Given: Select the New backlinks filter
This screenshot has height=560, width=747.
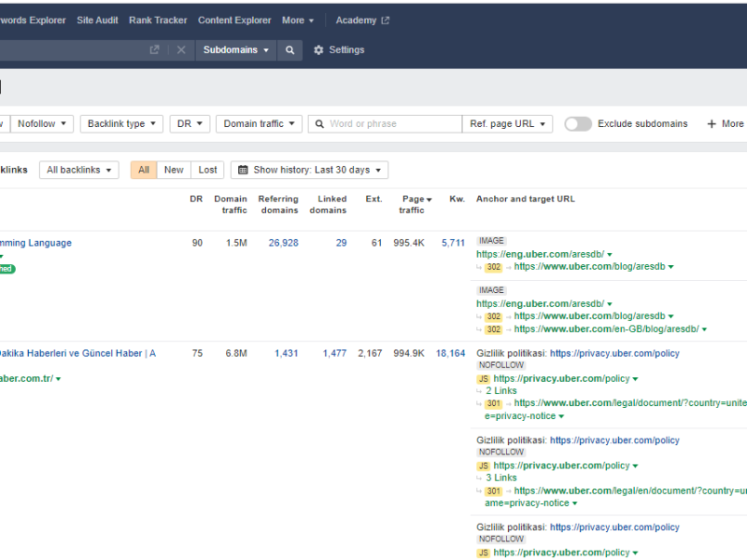Looking at the screenshot, I should (174, 170).
